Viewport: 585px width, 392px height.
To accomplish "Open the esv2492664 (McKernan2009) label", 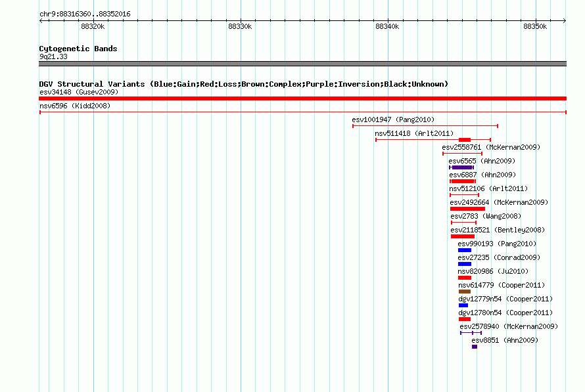I will click(x=499, y=202).
